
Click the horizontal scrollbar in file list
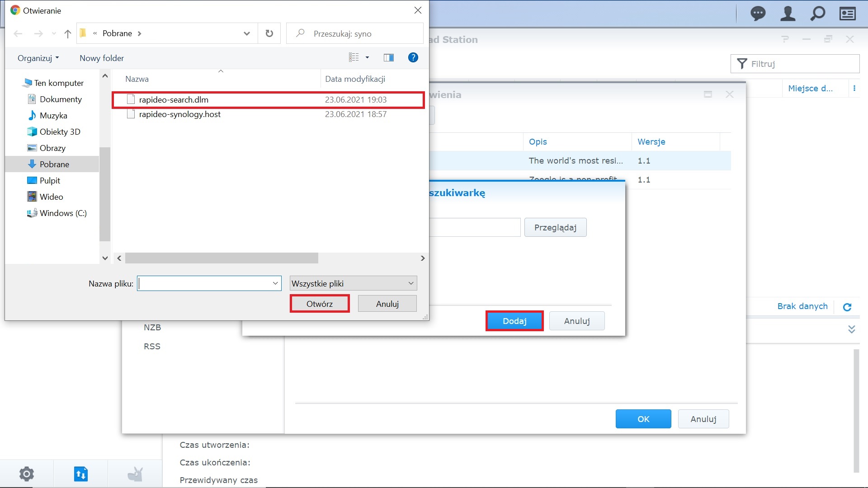(x=222, y=258)
